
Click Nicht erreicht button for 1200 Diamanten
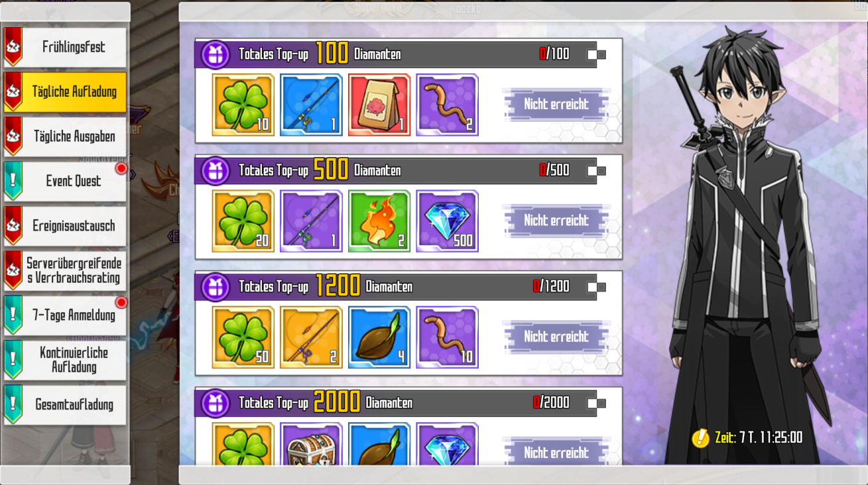tap(556, 337)
